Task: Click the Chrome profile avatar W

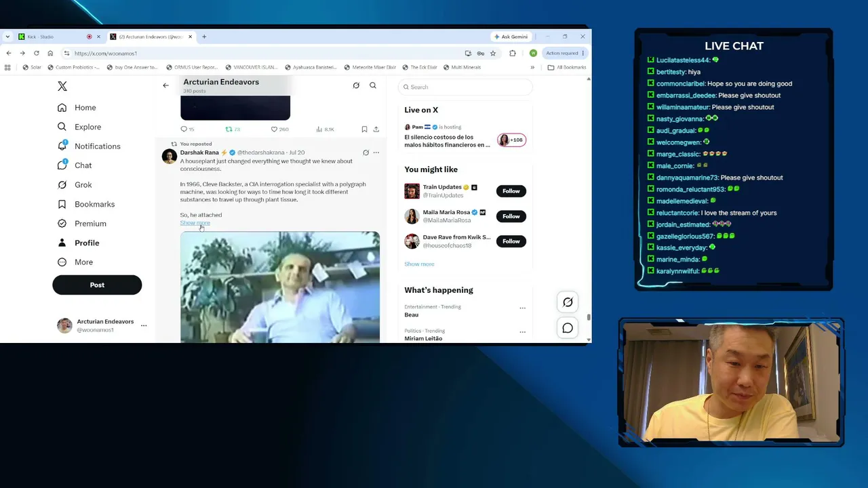Action: 533,53
